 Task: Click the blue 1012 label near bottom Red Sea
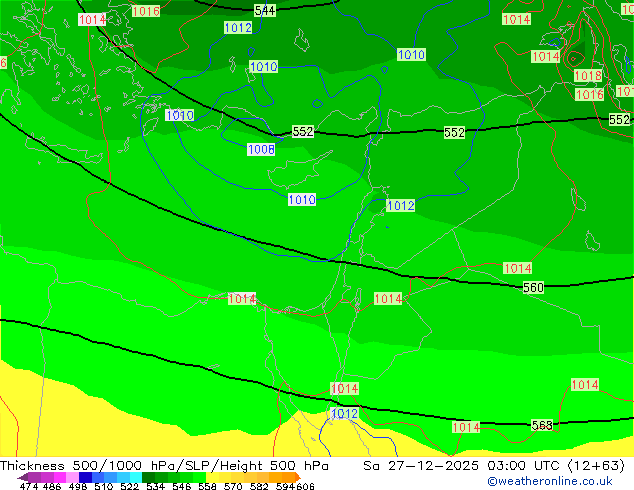pos(344,414)
